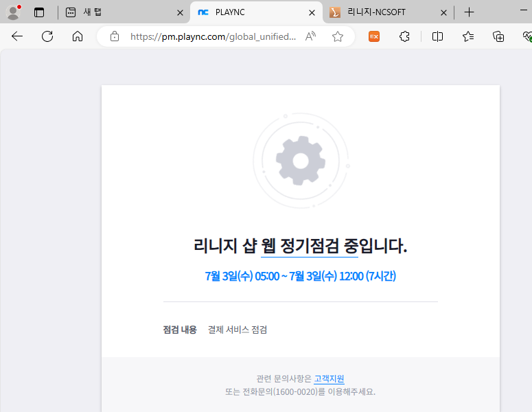Open the 고객지원 support link

pos(329,379)
